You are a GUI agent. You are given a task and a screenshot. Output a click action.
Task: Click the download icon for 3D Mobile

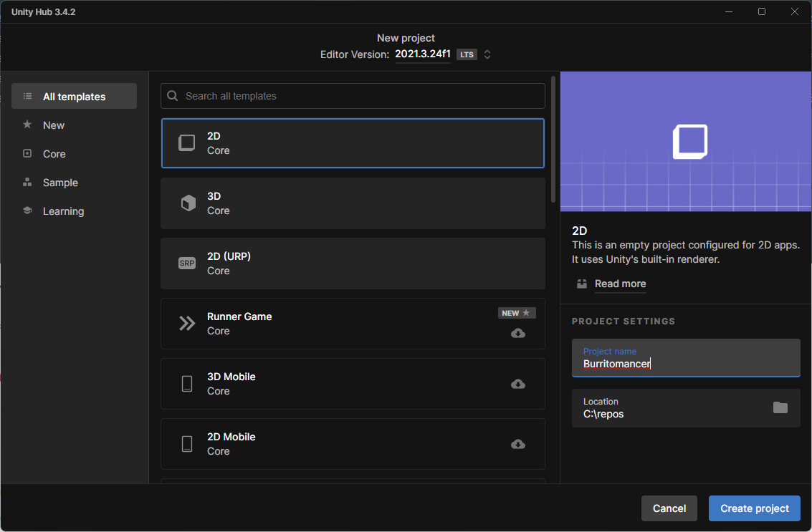(x=517, y=384)
